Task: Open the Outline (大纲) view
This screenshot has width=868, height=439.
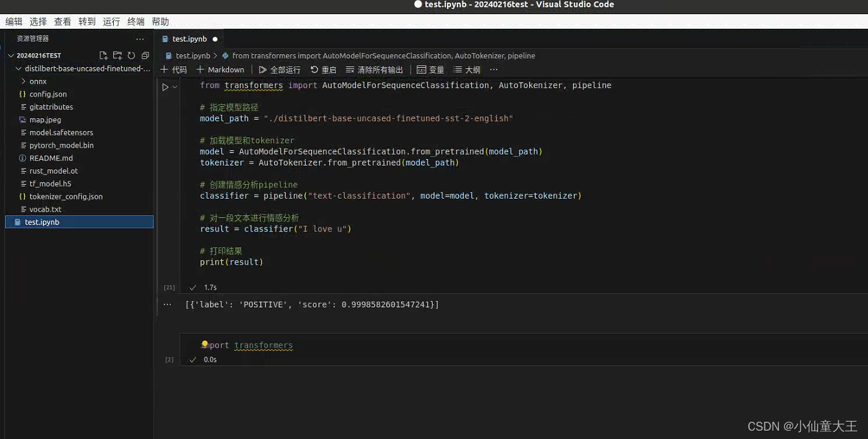Action: [467, 70]
